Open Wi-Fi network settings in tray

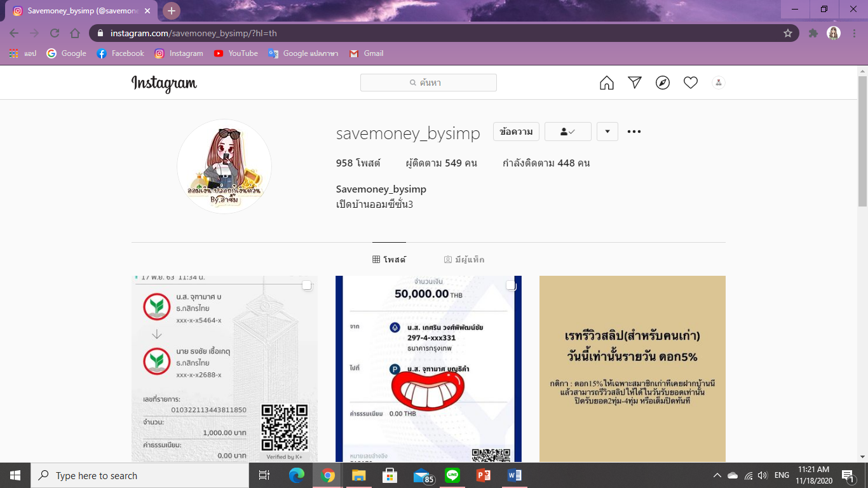click(749, 475)
